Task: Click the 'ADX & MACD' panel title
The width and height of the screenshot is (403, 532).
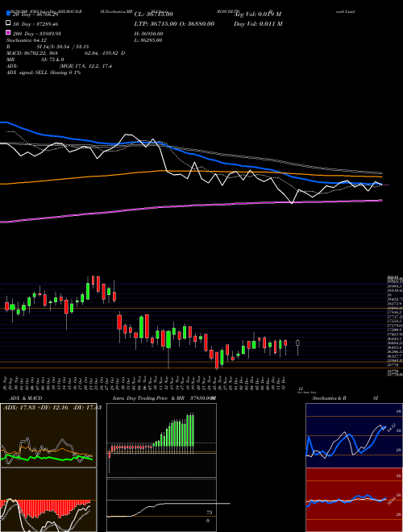Action: tap(26, 398)
